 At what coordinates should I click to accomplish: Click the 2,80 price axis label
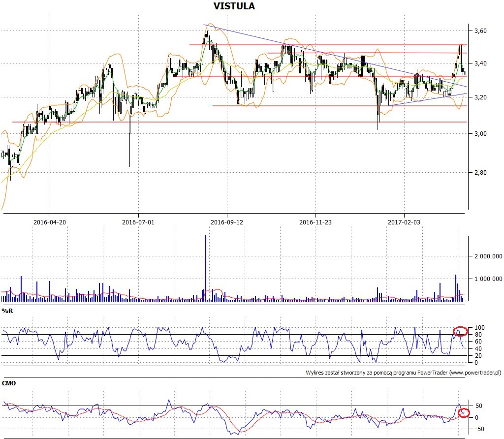click(x=480, y=173)
